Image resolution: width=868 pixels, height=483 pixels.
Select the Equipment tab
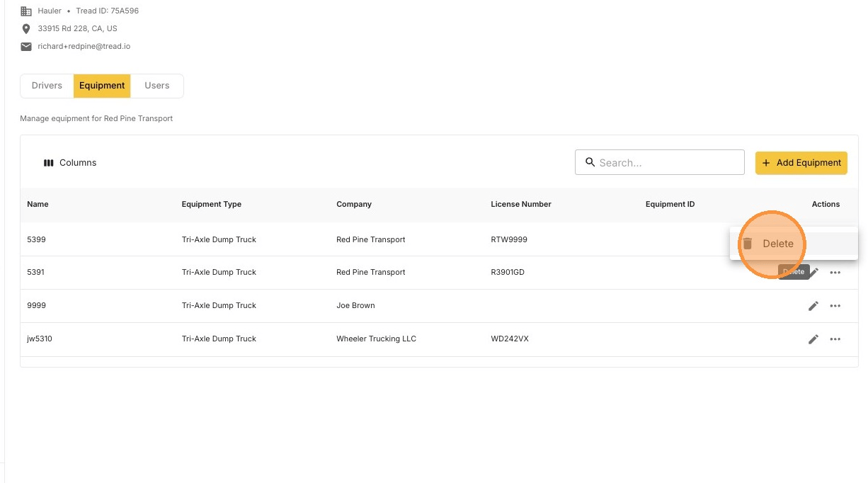coord(102,86)
